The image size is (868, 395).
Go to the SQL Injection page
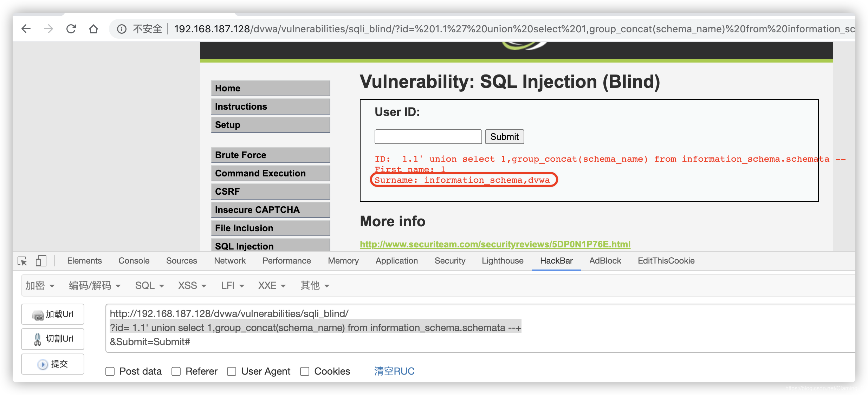pos(271,245)
